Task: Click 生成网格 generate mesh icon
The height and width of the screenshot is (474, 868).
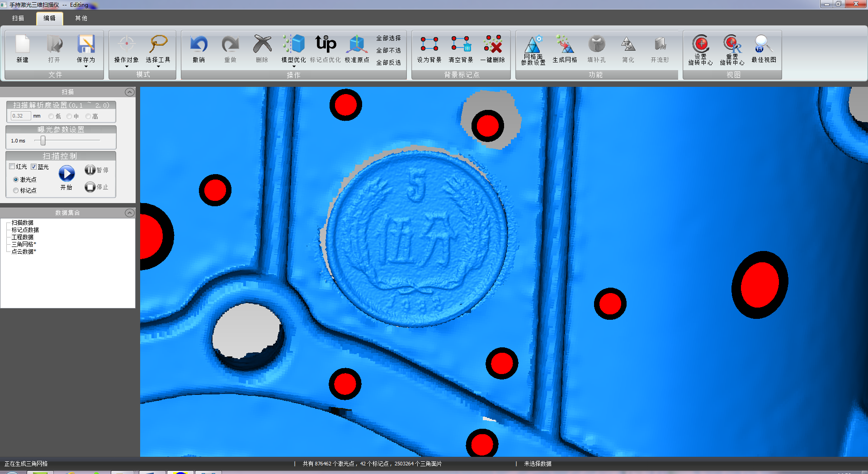Action: [565, 45]
